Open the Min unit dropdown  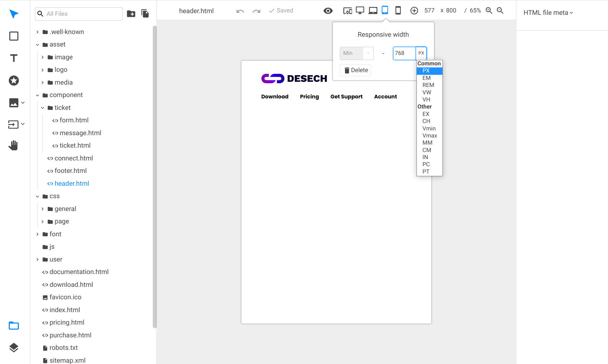(x=368, y=53)
